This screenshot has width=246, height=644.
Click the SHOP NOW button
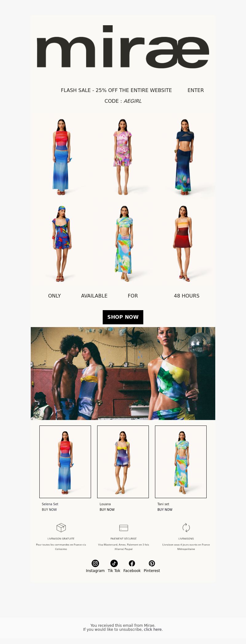tap(123, 317)
